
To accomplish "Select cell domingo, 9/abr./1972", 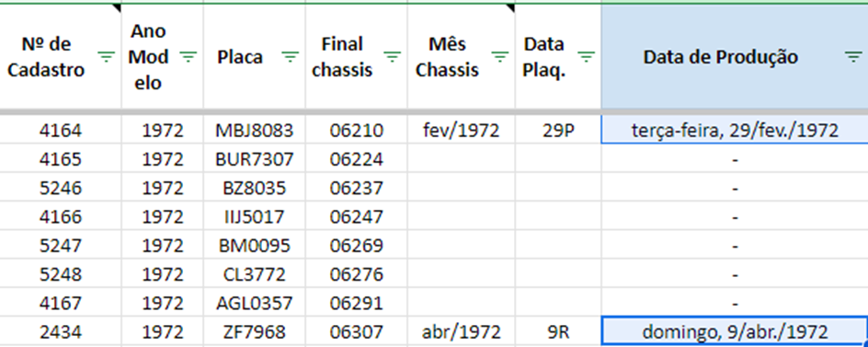I will coord(735,332).
